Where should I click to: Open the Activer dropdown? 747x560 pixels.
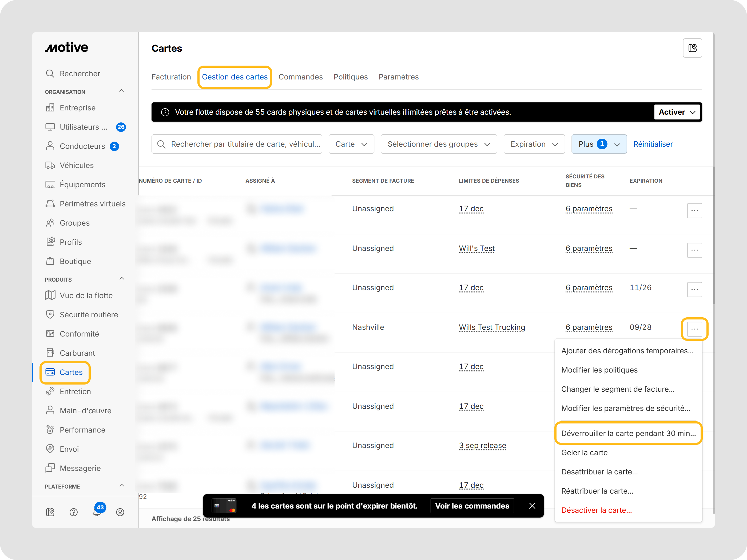click(x=677, y=113)
